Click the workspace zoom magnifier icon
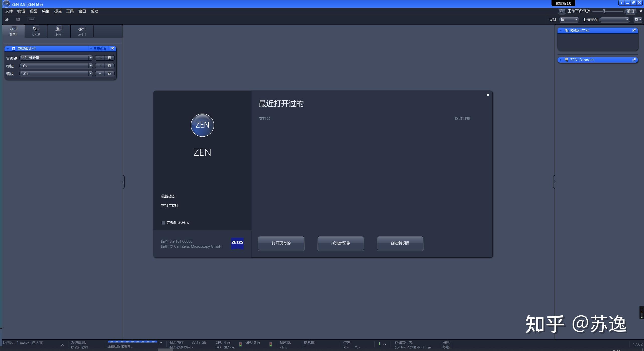This screenshot has height=351, width=644. 562,11
